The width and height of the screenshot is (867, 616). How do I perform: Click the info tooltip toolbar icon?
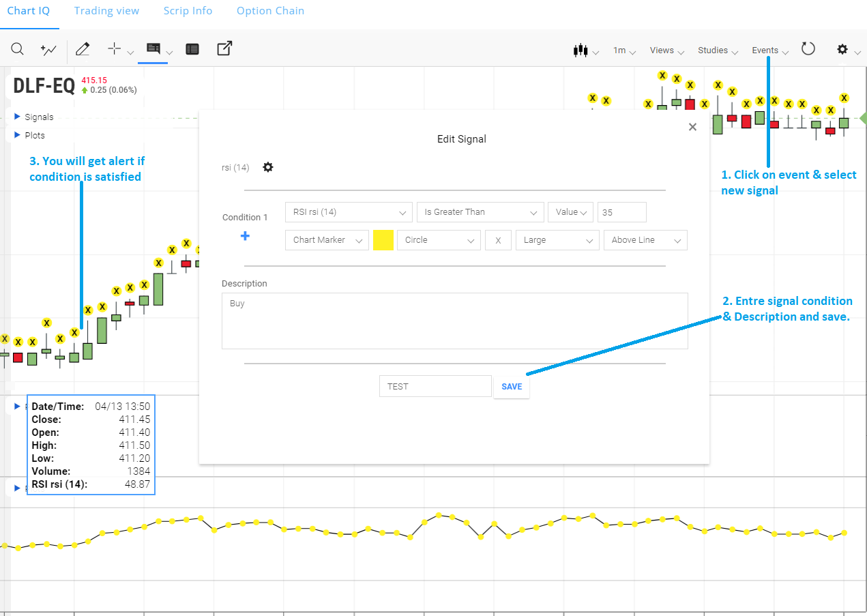153,49
